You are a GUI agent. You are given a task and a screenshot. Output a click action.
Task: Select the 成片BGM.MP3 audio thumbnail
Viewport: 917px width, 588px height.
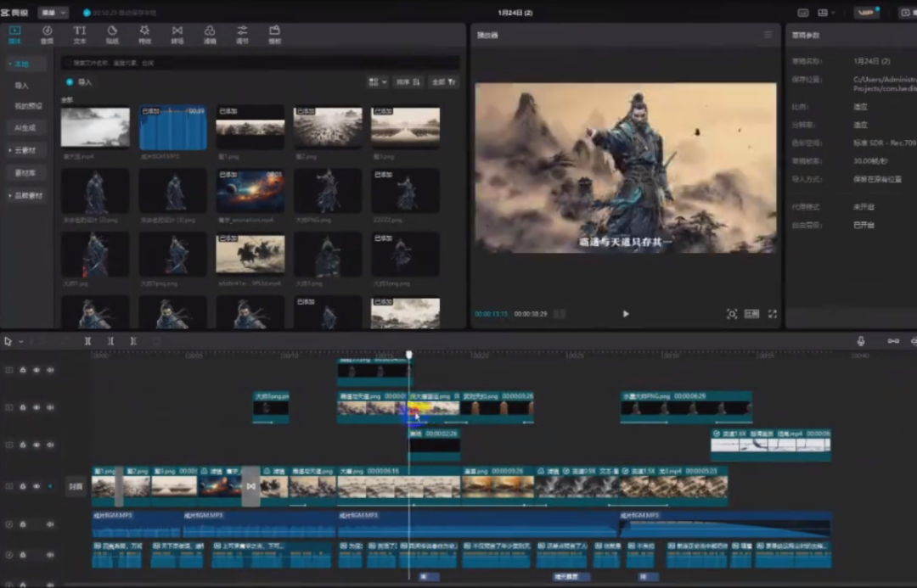pyautogui.click(x=173, y=127)
